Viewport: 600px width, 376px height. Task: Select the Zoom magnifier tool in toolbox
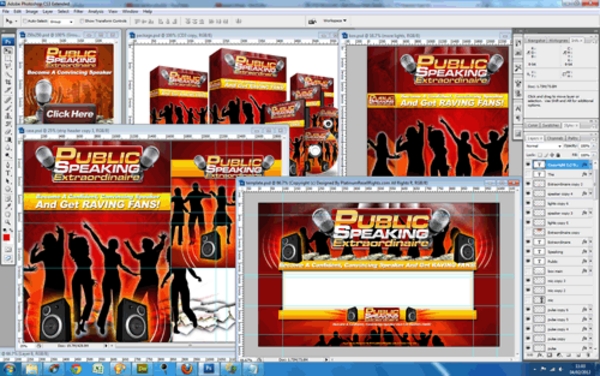click(8, 222)
